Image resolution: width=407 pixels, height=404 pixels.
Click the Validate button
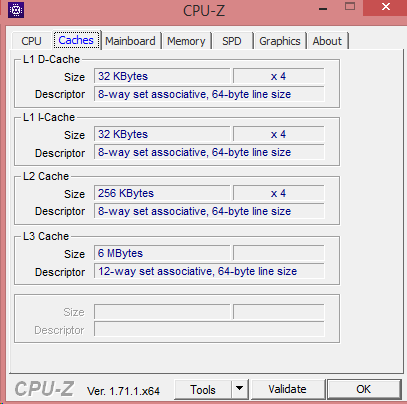287,389
